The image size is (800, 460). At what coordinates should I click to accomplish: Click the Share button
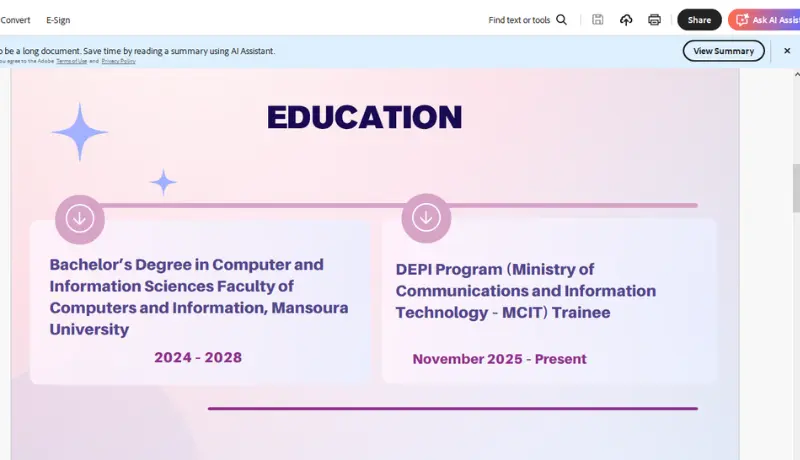click(x=699, y=20)
